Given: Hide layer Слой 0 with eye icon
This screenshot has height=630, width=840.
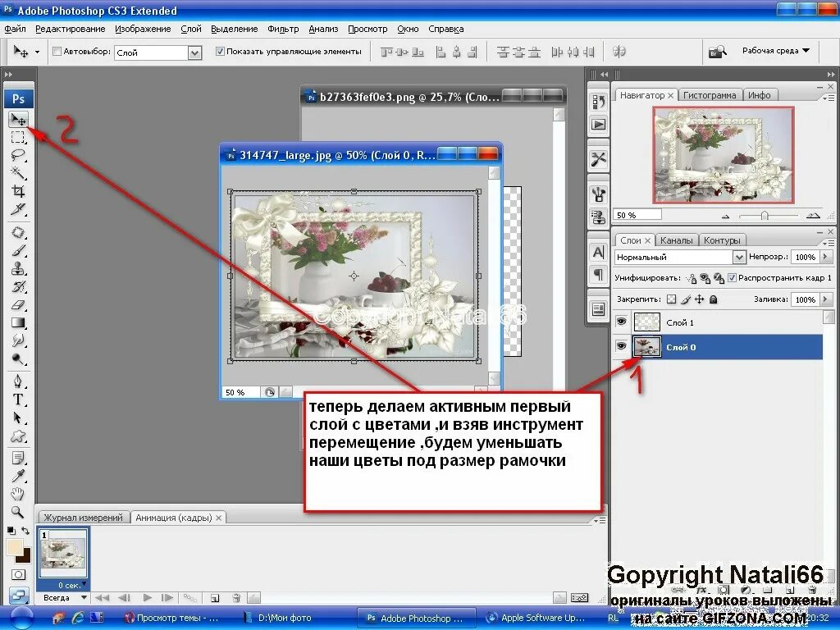Looking at the screenshot, I should [621, 346].
